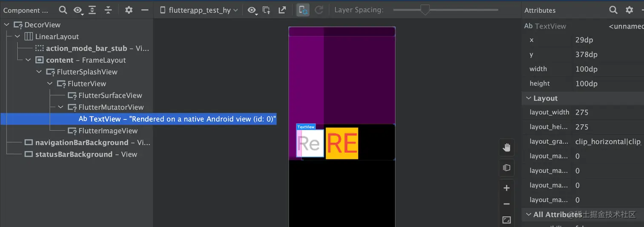
Task: Collapse the Layout attributes section
Action: (529, 98)
